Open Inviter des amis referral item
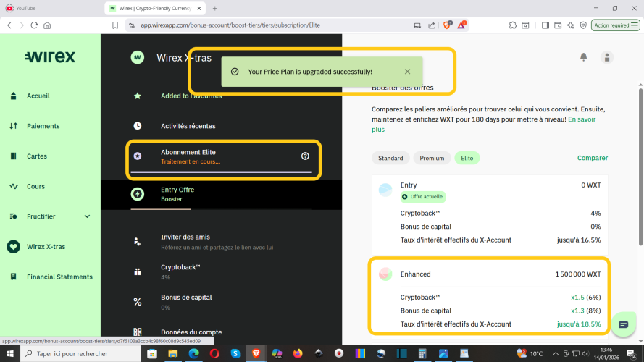Viewport: 644px width, 362px height. pos(185,237)
